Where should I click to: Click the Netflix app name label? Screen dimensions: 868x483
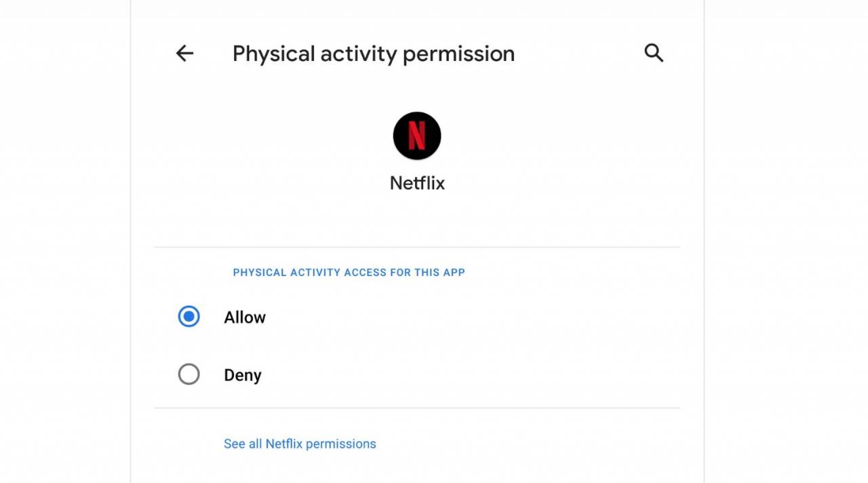coord(416,182)
